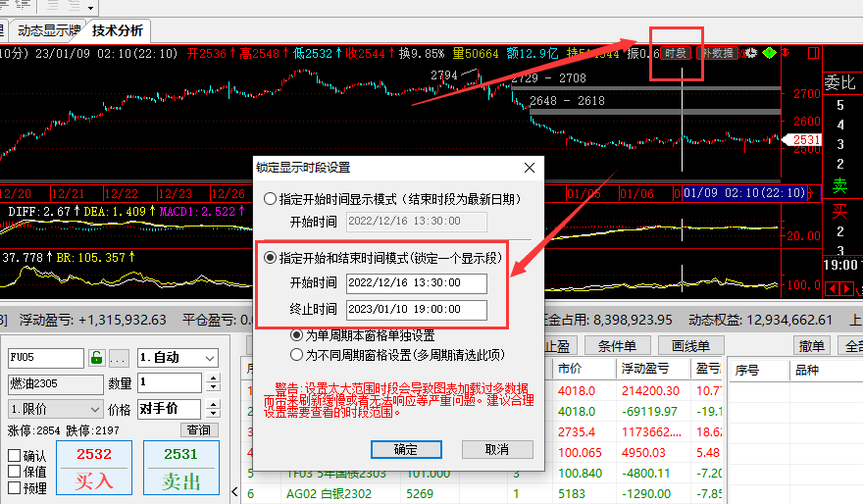The image size is (863, 504).
Task: Click the green unlock padlock icon beside FU05
Action: click(x=96, y=358)
